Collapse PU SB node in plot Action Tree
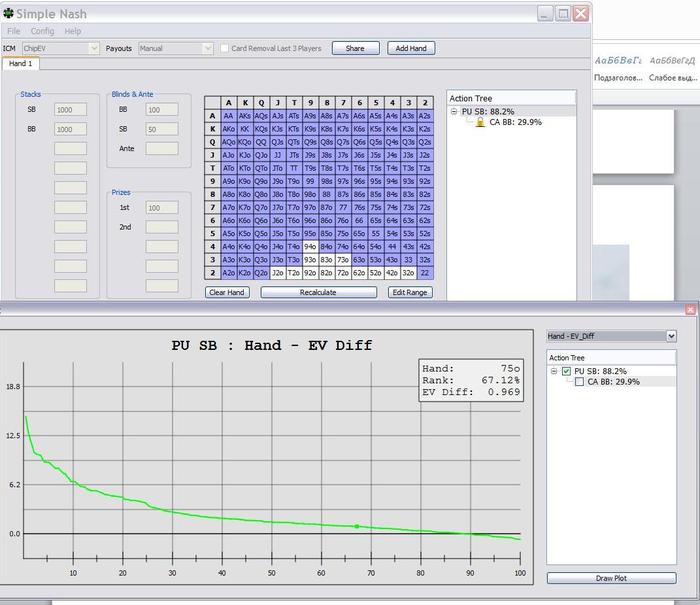Image resolution: width=700 pixels, height=605 pixels. pos(554,371)
